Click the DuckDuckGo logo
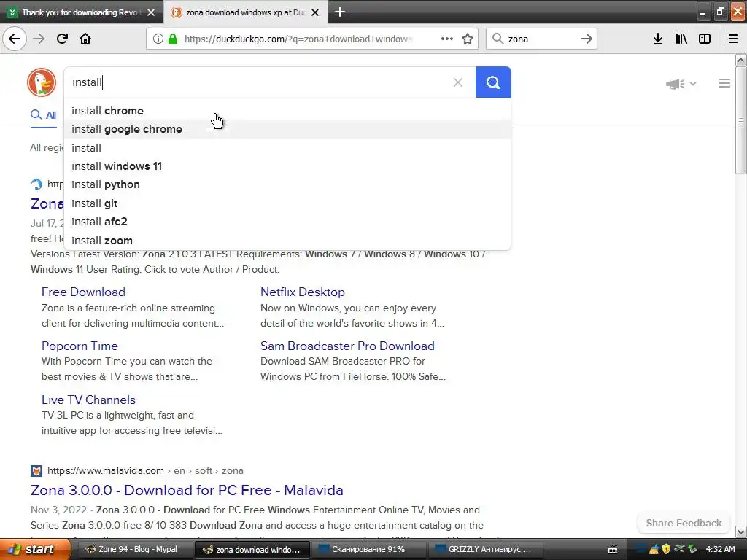 42,82
